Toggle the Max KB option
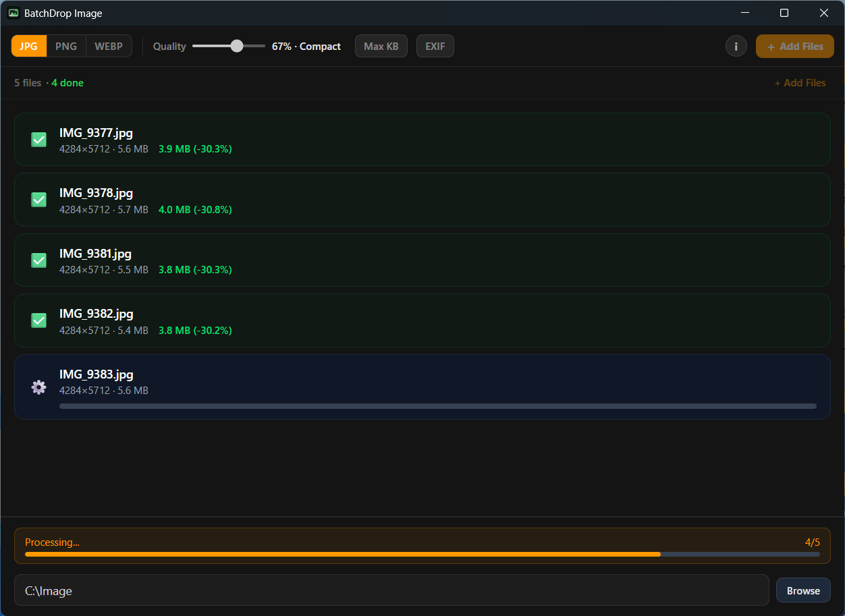Image resolution: width=845 pixels, height=616 pixels. tap(381, 46)
